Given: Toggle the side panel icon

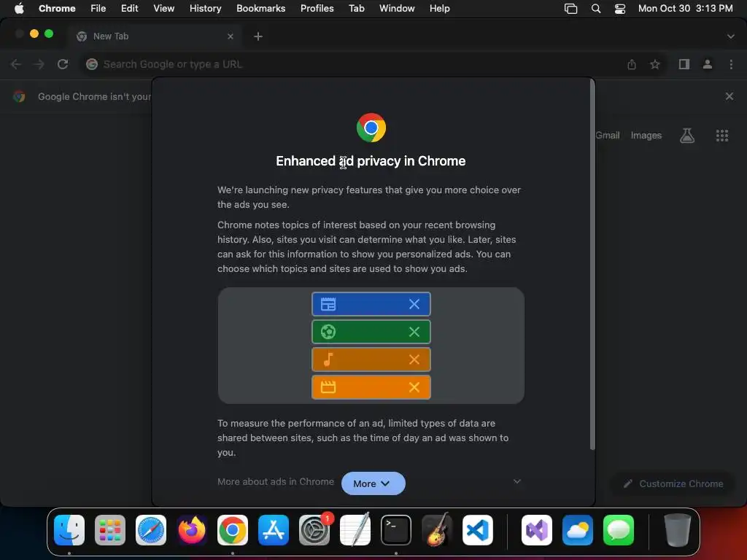Looking at the screenshot, I should [684, 64].
